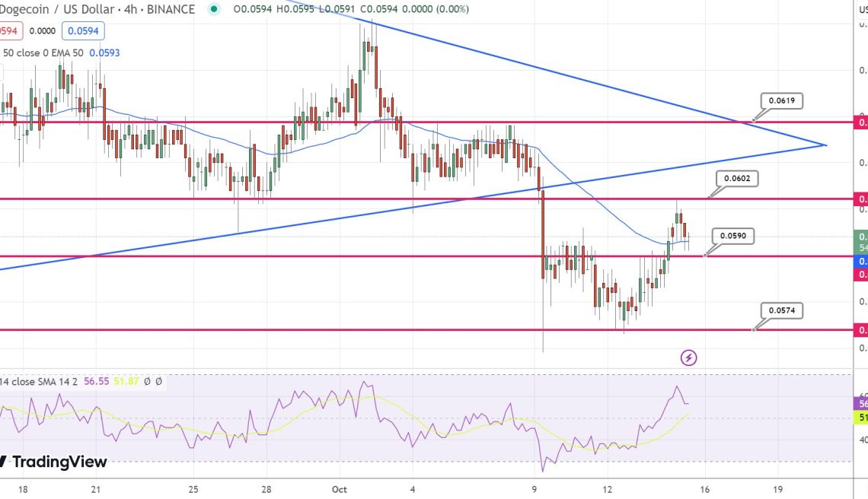Click the lightning bolt quick-trade icon
The image size is (868, 499).
[x=689, y=358]
